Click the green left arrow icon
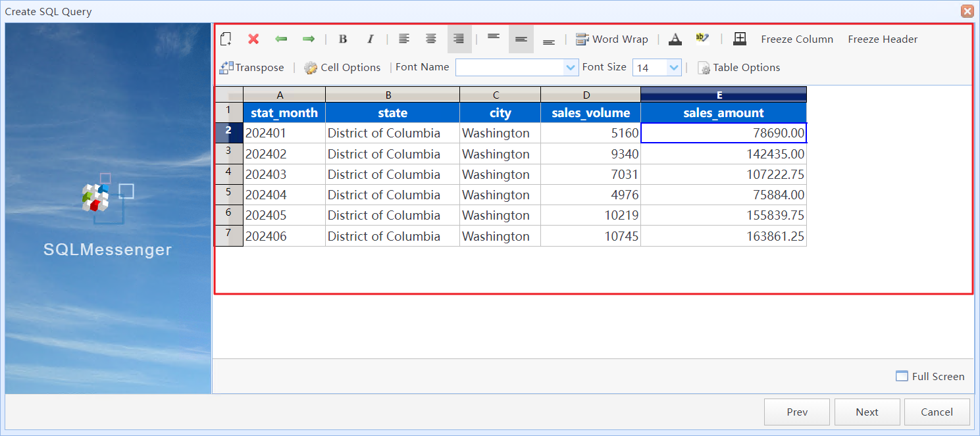The width and height of the screenshot is (980, 436). [x=281, y=39]
